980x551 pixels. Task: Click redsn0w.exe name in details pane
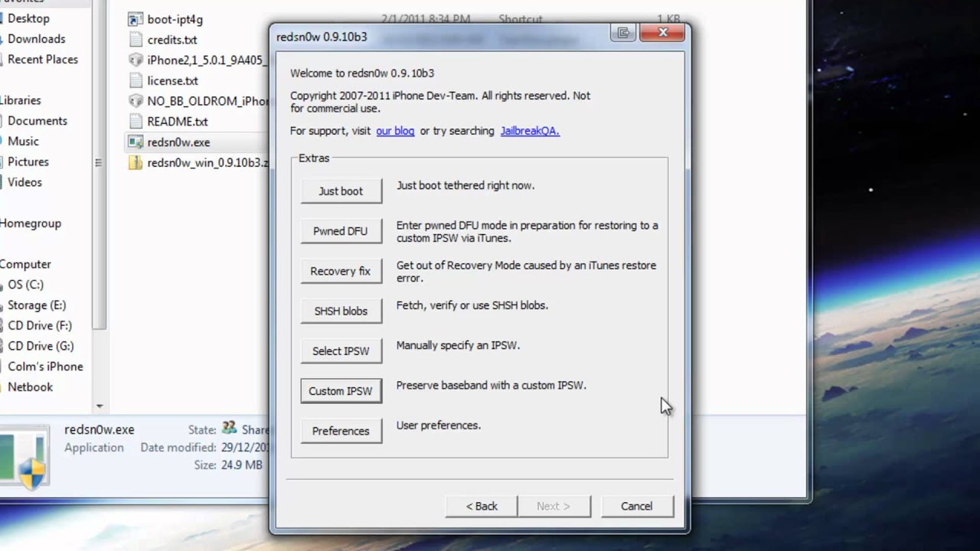100,430
